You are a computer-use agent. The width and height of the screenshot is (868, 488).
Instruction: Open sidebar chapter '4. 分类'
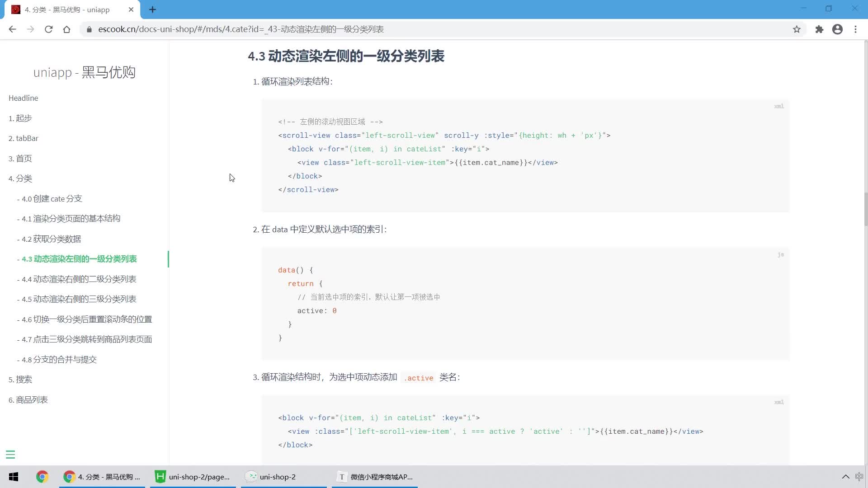20,178
